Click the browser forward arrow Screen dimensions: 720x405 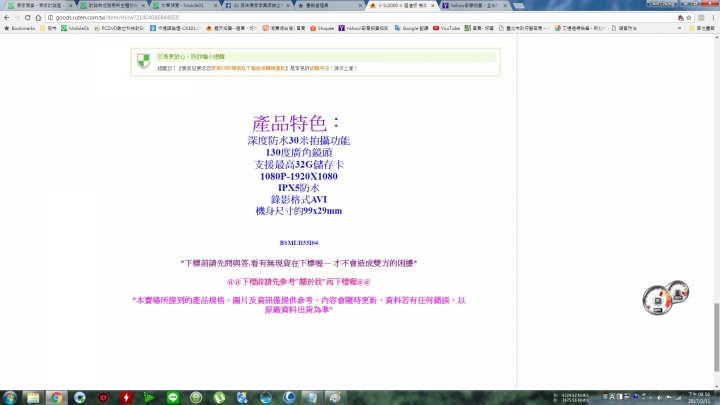click(17, 17)
